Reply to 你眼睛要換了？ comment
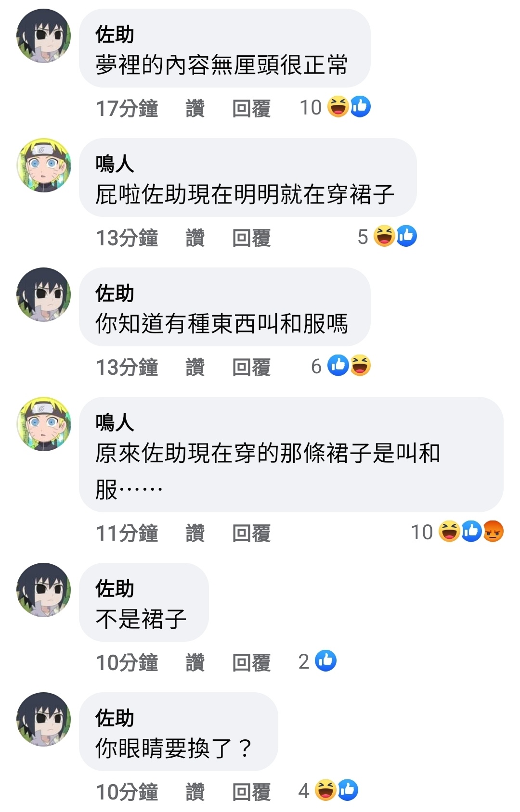The height and width of the screenshot is (812, 520). pyautogui.click(x=251, y=792)
